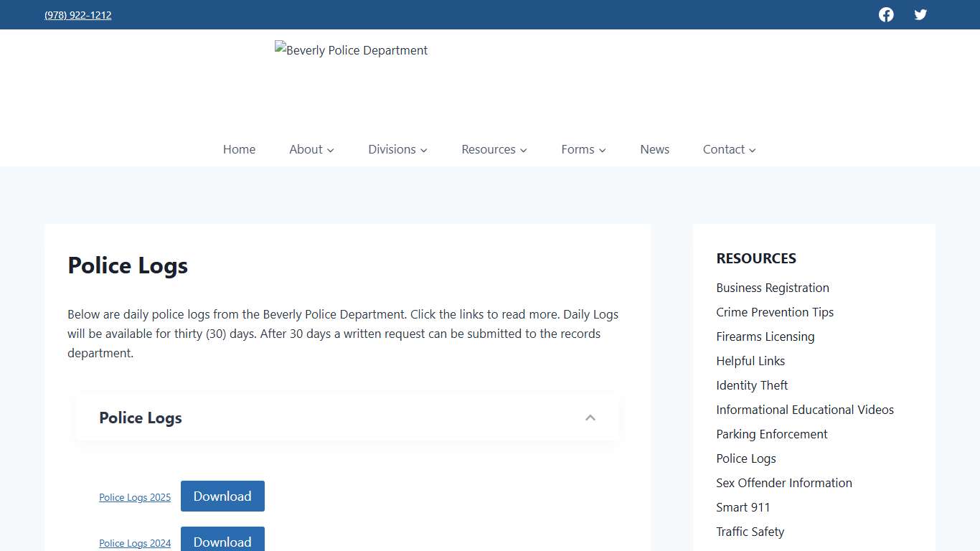Open Business Registration under Resources
Screen dimensions: 980x551
[773, 288]
